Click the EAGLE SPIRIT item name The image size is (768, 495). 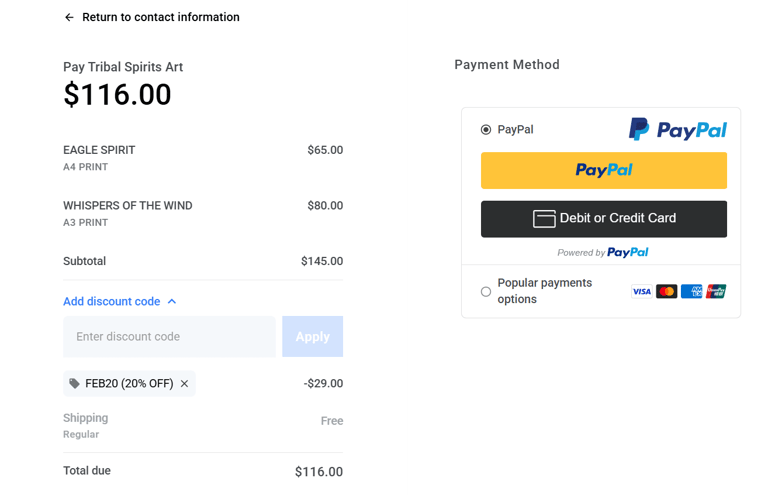(99, 150)
